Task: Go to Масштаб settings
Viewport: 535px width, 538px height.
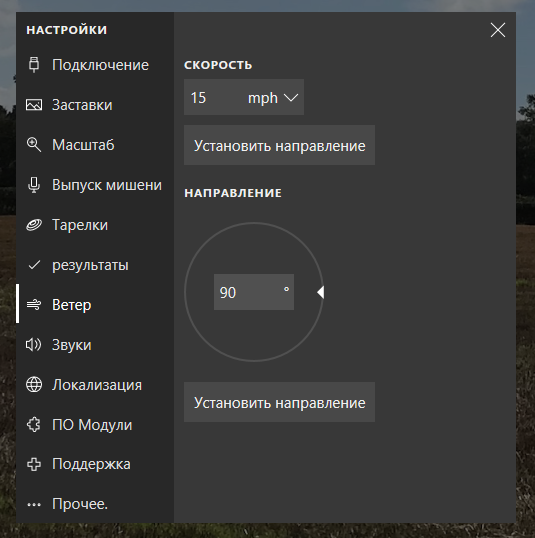Action: tap(95, 145)
